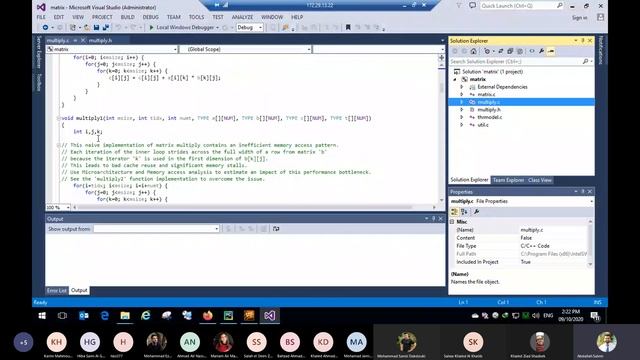
Task: Collapse the Misc category in Properties
Action: (452, 222)
